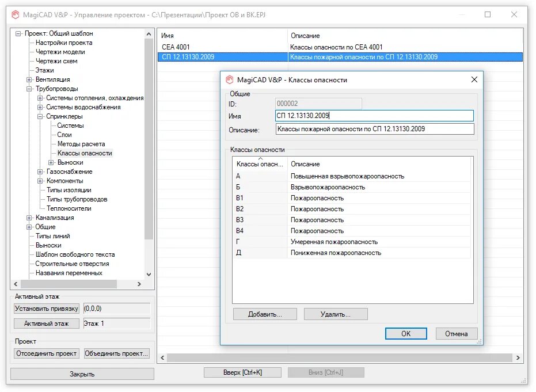Screen dimensions: 536x392
Task: Click the Закрыть button
Action: (82, 374)
